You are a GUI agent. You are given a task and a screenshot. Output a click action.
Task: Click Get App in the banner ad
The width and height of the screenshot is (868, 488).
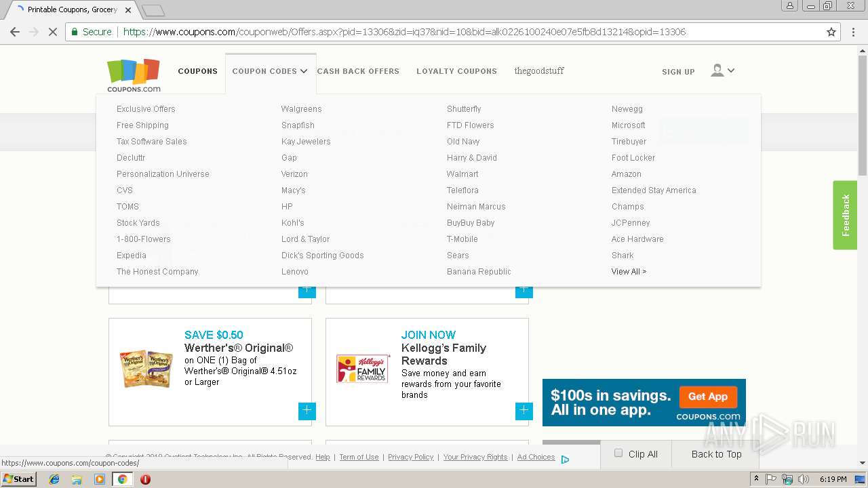coord(708,396)
